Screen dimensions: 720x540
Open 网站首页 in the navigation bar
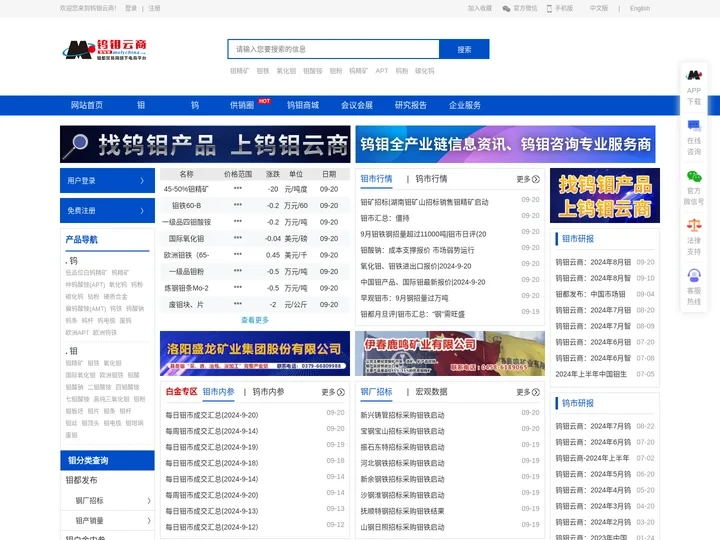click(x=87, y=105)
